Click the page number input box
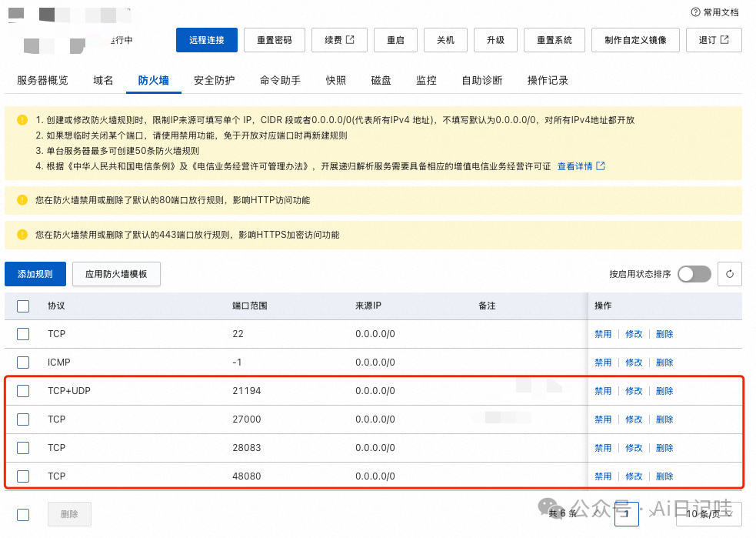This screenshot has width=756, height=538. [627, 514]
